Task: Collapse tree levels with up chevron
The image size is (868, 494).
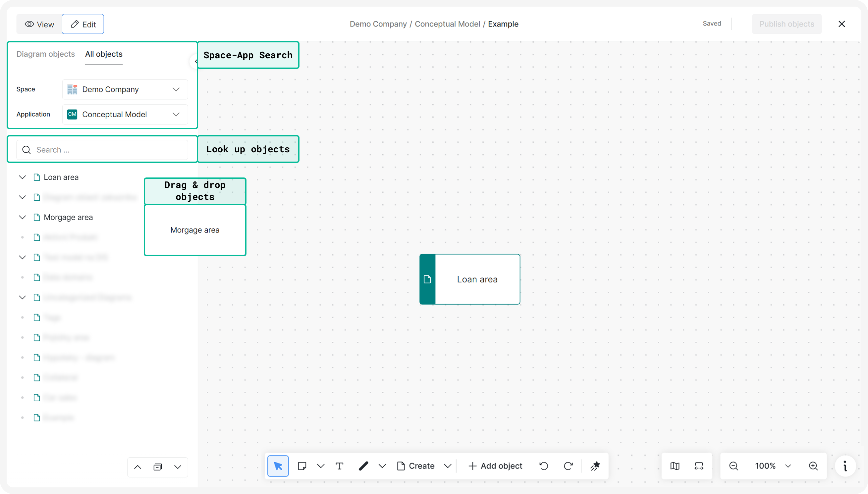Action: tap(137, 467)
